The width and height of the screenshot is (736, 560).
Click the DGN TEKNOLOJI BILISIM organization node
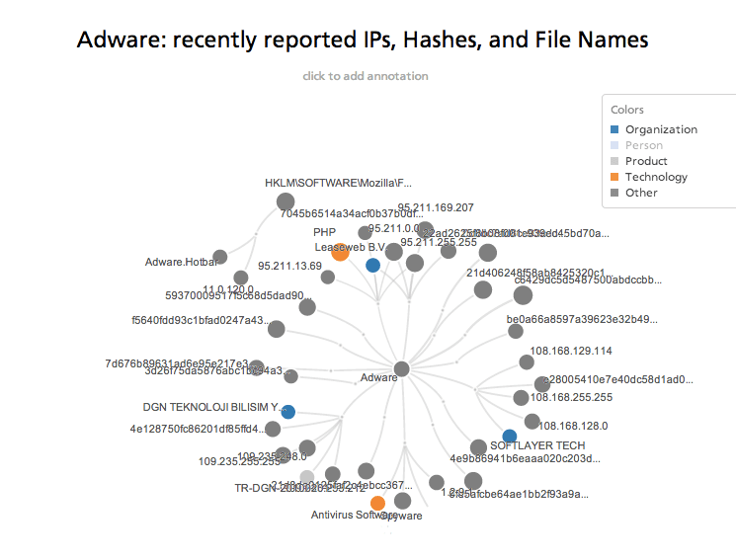288,411
